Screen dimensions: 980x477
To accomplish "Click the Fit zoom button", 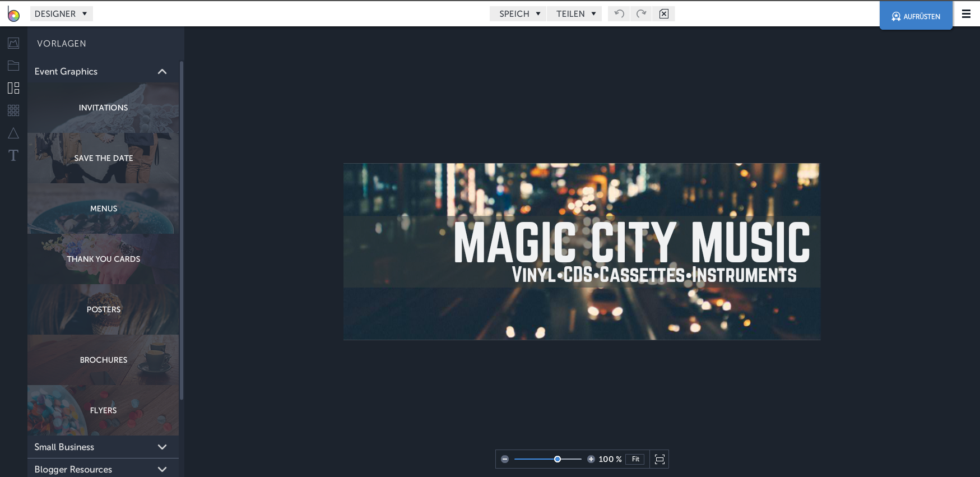I will pyautogui.click(x=635, y=459).
